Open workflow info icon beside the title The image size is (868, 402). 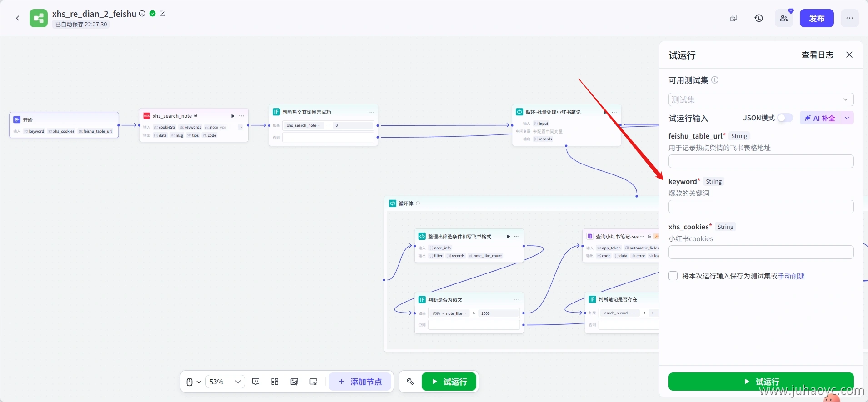click(142, 14)
